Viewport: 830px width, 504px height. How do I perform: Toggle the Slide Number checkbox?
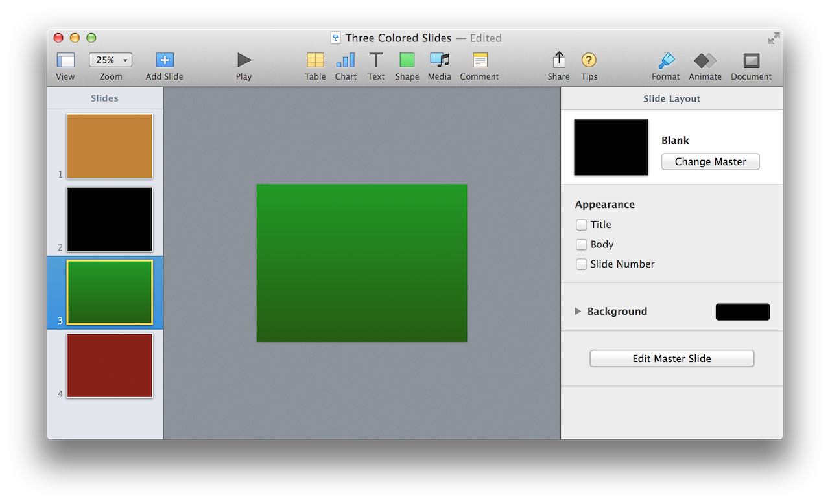(581, 264)
